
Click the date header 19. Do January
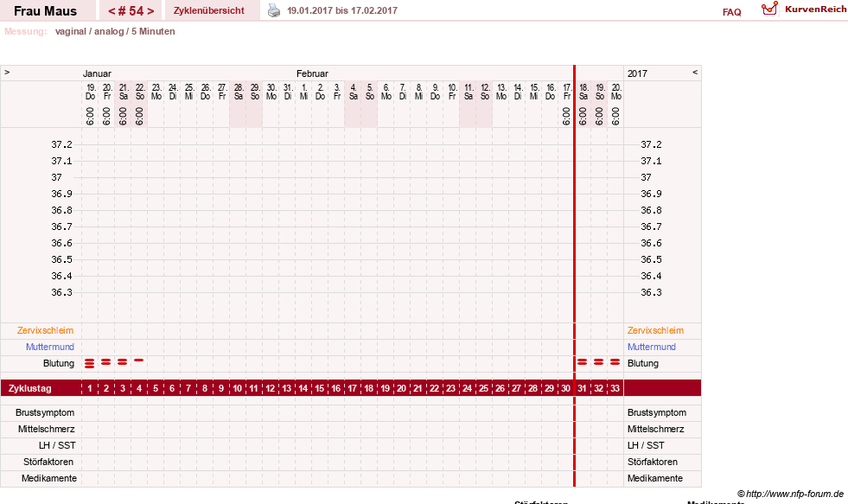(x=90, y=92)
